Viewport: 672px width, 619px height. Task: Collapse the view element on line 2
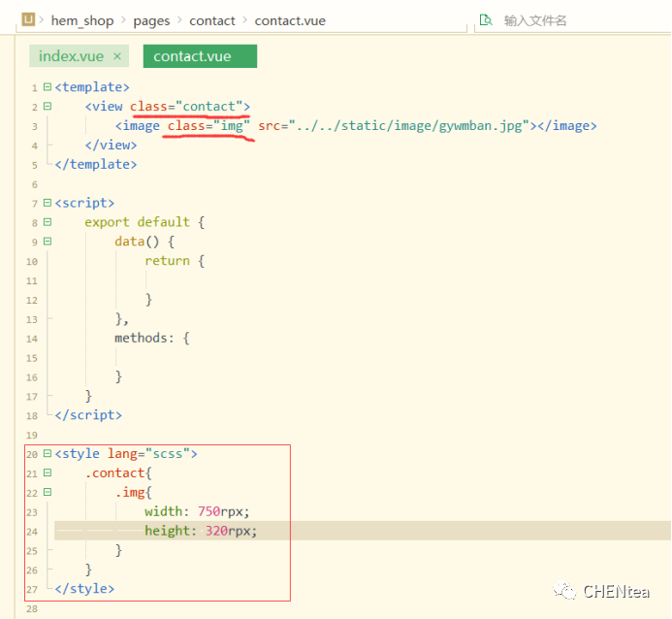click(x=48, y=106)
